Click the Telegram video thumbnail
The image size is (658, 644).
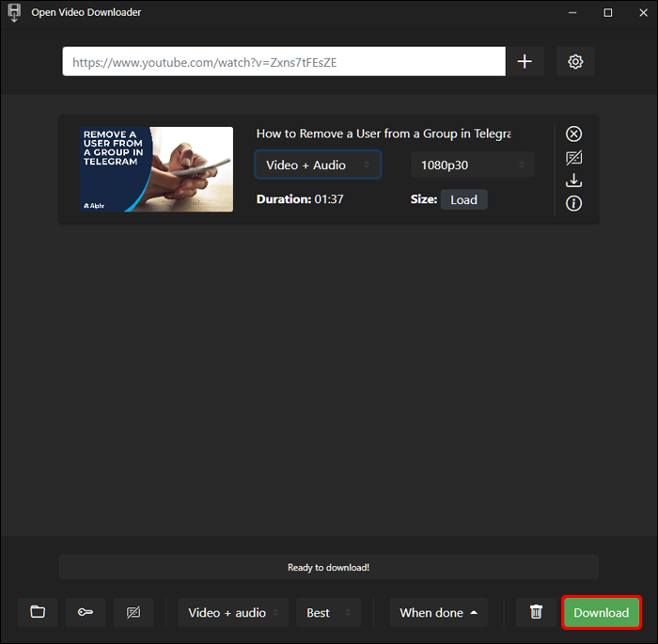pyautogui.click(x=156, y=169)
